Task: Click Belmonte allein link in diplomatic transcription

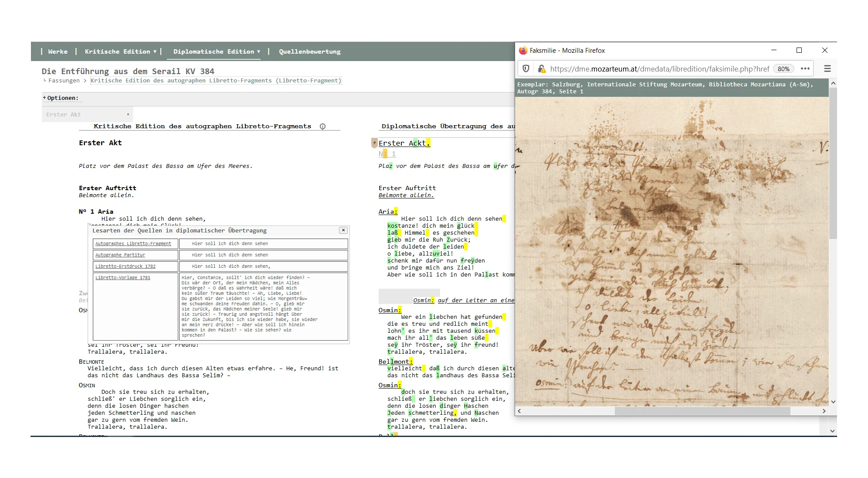Action: point(406,195)
